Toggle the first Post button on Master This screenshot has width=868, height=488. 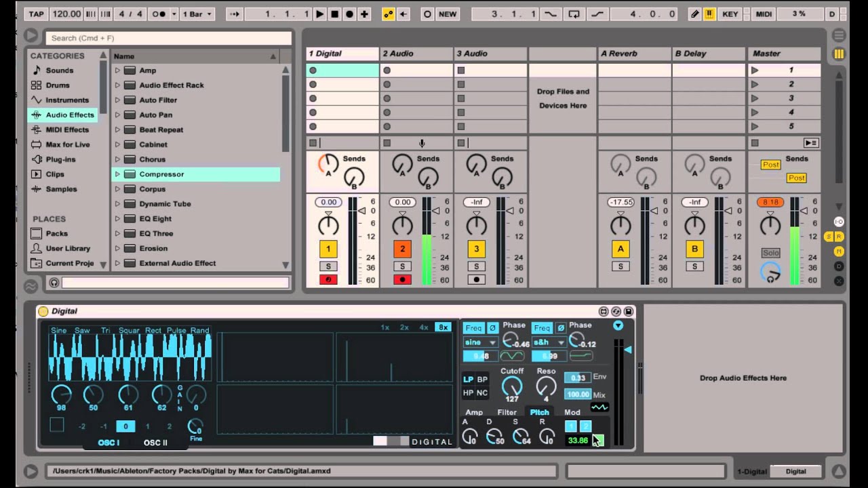point(770,165)
